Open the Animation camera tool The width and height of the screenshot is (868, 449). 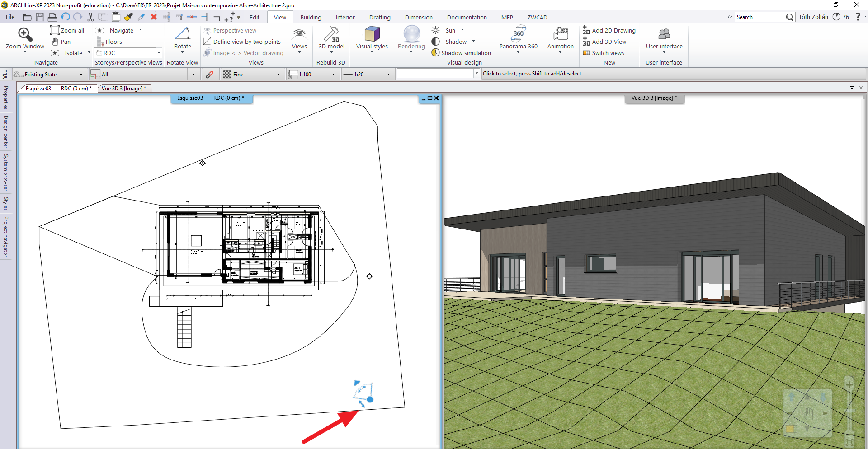[x=560, y=34]
